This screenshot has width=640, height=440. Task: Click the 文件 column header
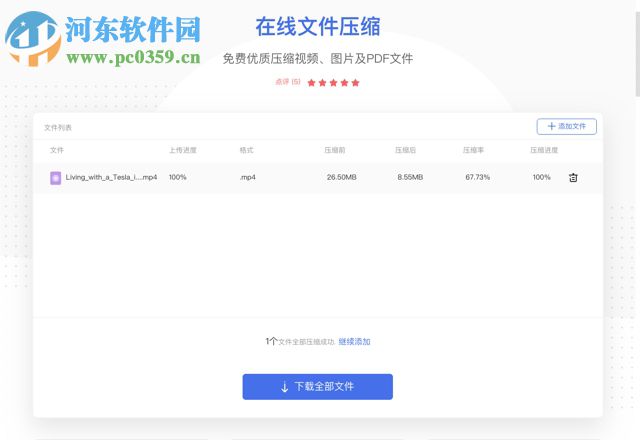57,150
